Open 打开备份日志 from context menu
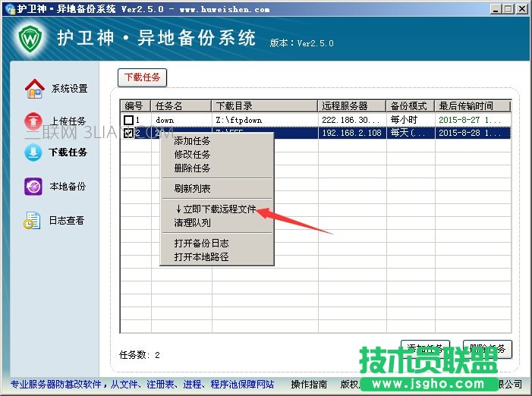The image size is (532, 396). coord(202,244)
